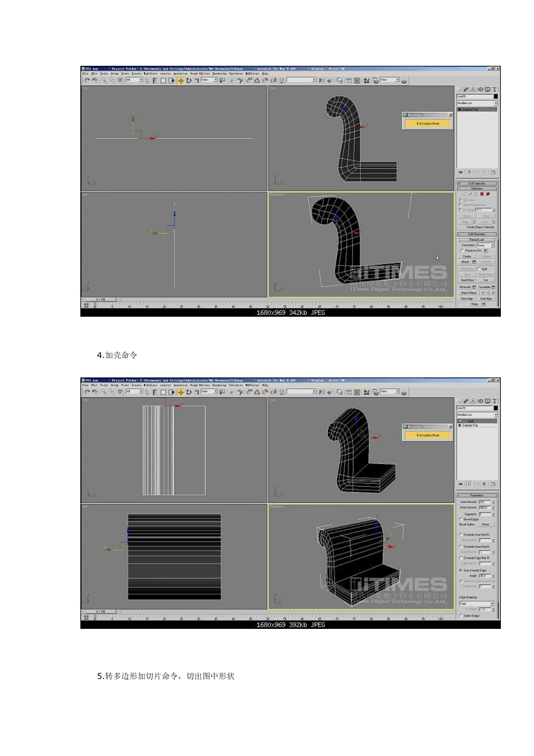
Task: Enable Preserve UVs checkbox
Action: (463, 250)
